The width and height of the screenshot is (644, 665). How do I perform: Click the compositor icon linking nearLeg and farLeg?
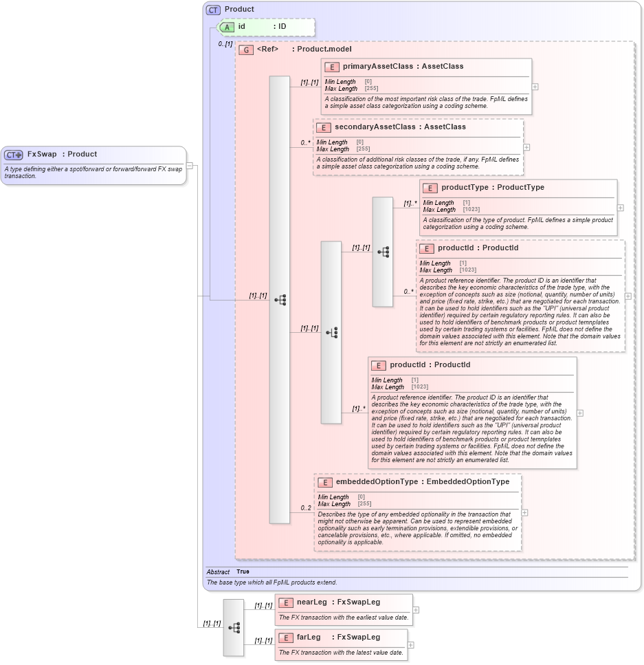(x=234, y=627)
